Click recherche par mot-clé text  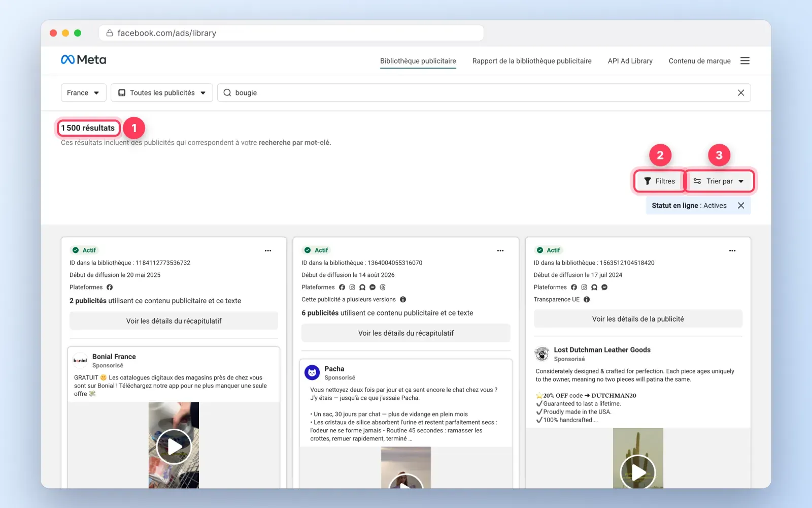point(295,143)
